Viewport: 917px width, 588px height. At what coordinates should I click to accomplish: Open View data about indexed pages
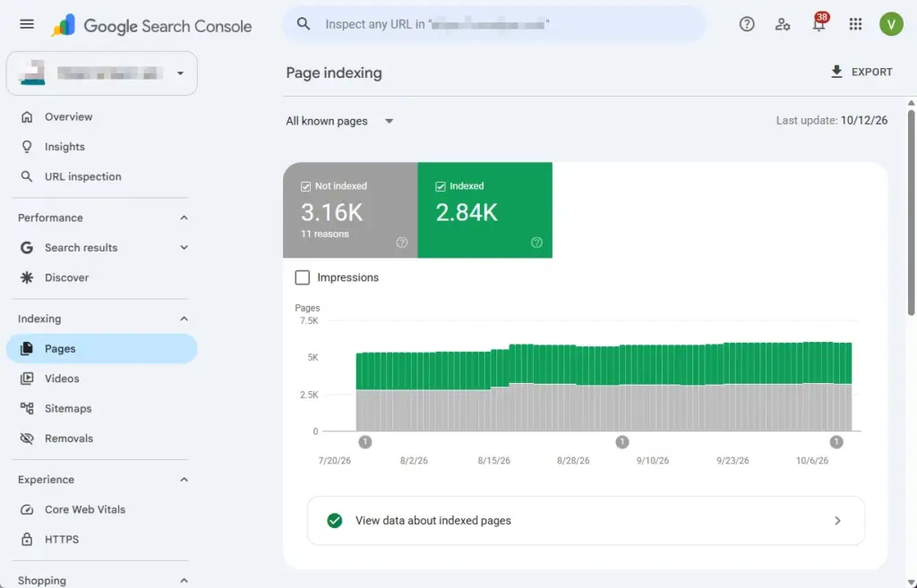[586, 521]
